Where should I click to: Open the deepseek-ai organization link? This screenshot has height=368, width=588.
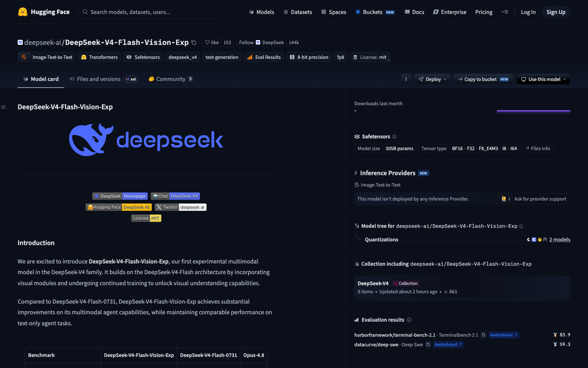tap(43, 42)
